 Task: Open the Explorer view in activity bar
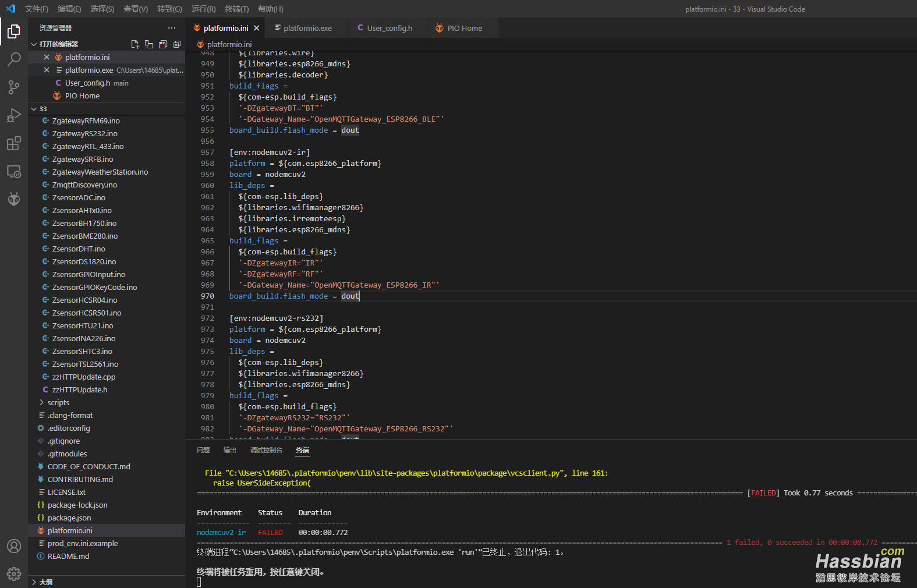coord(14,31)
